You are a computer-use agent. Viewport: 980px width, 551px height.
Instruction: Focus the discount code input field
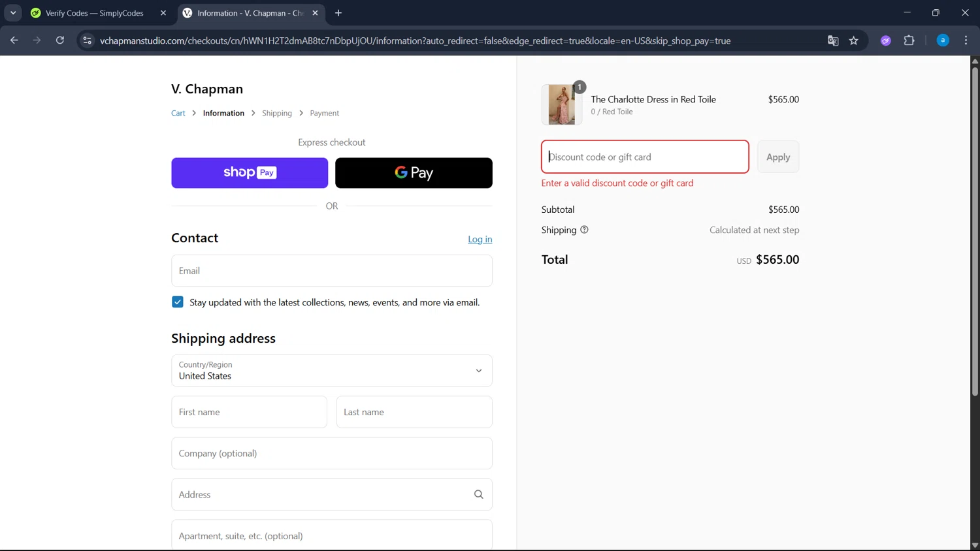coord(645,157)
